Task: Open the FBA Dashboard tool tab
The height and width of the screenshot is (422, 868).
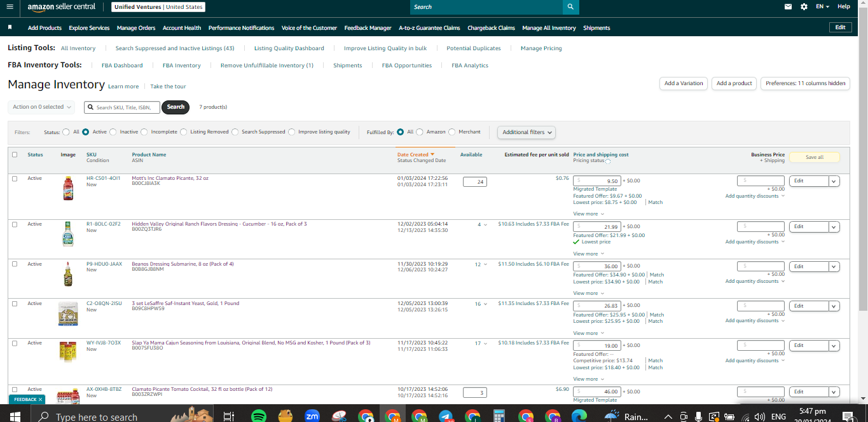Action: coord(122,65)
